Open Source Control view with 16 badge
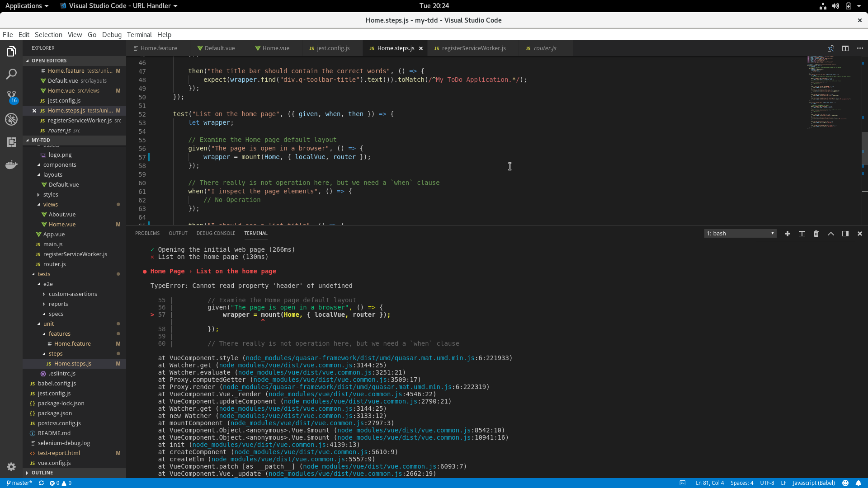Viewport: 868px width, 488px height. point(11,96)
